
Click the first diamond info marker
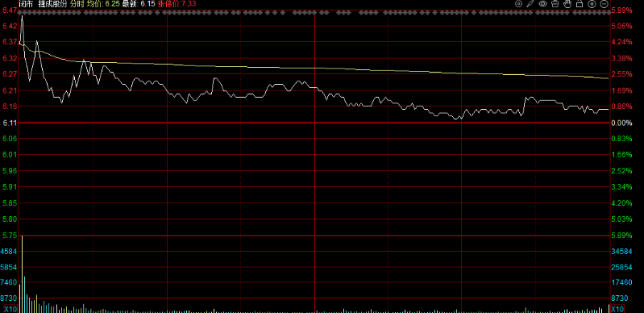pos(21,13)
